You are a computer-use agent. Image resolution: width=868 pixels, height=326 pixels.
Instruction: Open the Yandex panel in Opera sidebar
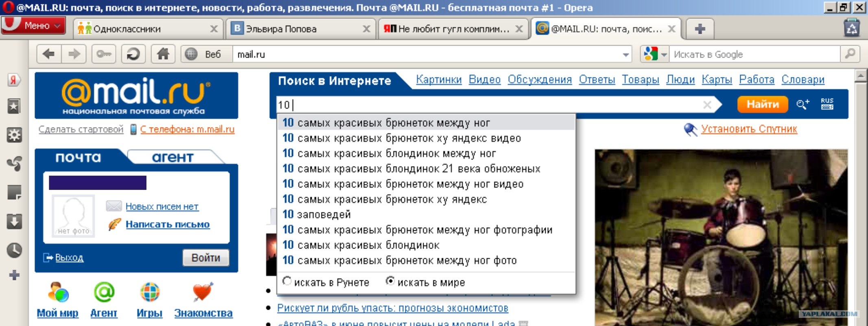pyautogui.click(x=13, y=80)
